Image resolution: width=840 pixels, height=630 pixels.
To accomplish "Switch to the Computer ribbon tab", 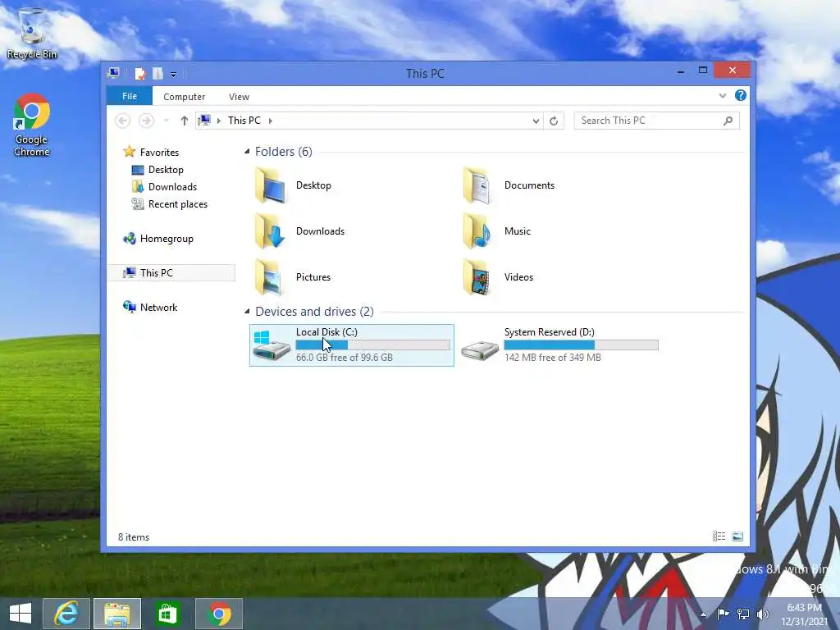I will click(x=185, y=97).
